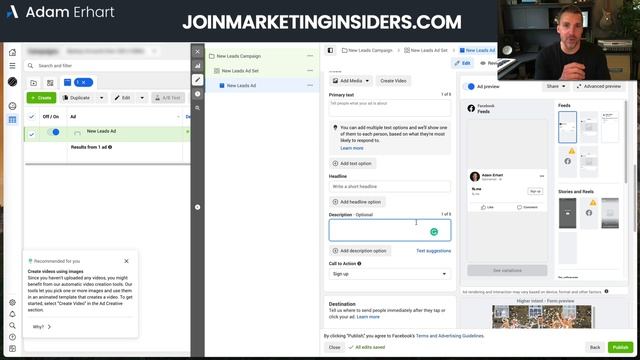Click Add text option button
Image resolution: width=640 pixels, height=360 pixels.
pyautogui.click(x=352, y=163)
